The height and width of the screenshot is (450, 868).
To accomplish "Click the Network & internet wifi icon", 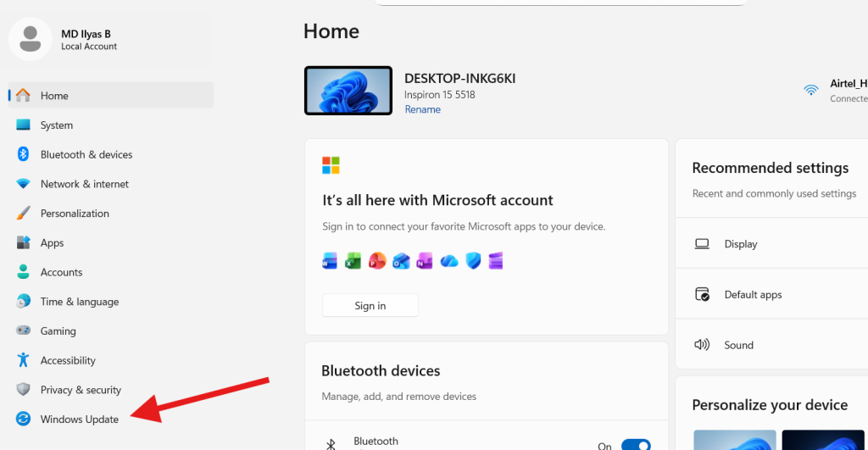I will click(x=23, y=183).
